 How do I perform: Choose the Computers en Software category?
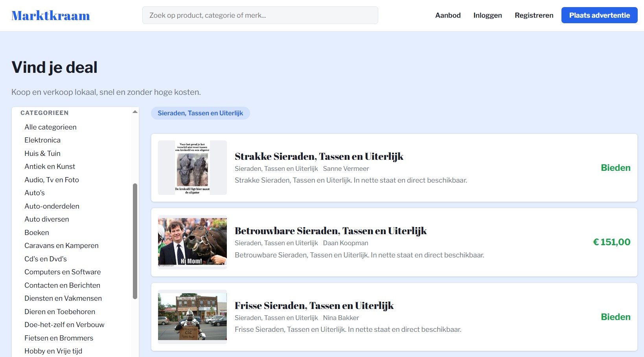click(x=63, y=272)
